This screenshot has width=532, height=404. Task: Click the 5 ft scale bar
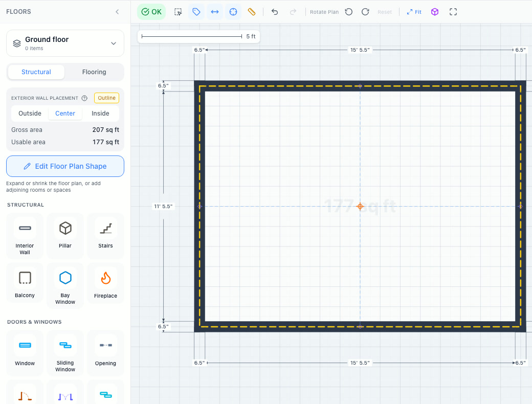(198, 36)
